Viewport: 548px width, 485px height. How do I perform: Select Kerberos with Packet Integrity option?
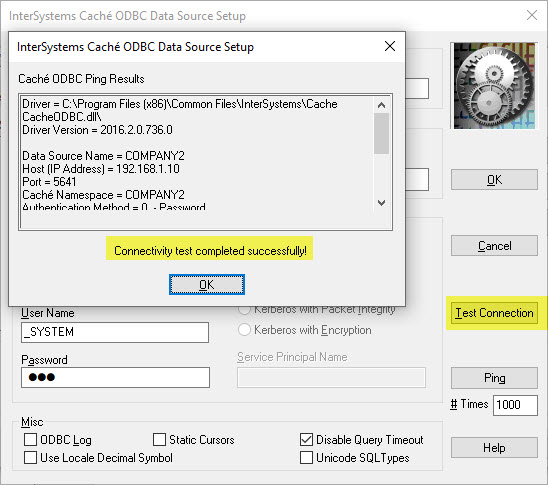pos(244,310)
